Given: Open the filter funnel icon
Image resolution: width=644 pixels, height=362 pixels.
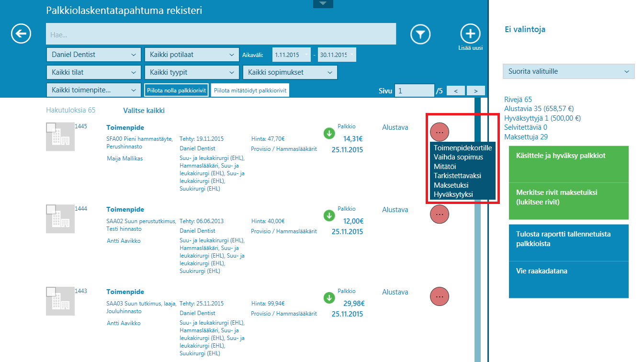Looking at the screenshot, I should (x=420, y=34).
